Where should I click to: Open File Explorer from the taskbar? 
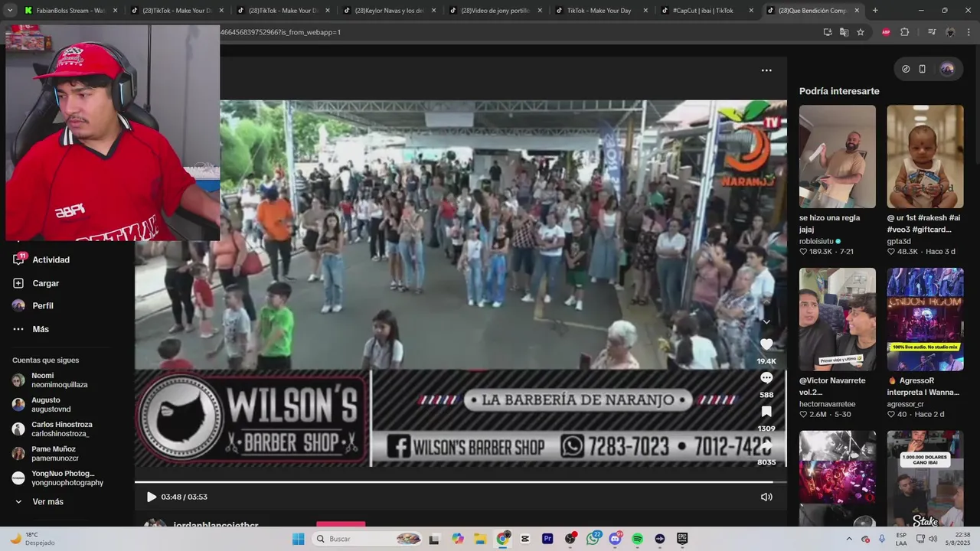pos(480,539)
